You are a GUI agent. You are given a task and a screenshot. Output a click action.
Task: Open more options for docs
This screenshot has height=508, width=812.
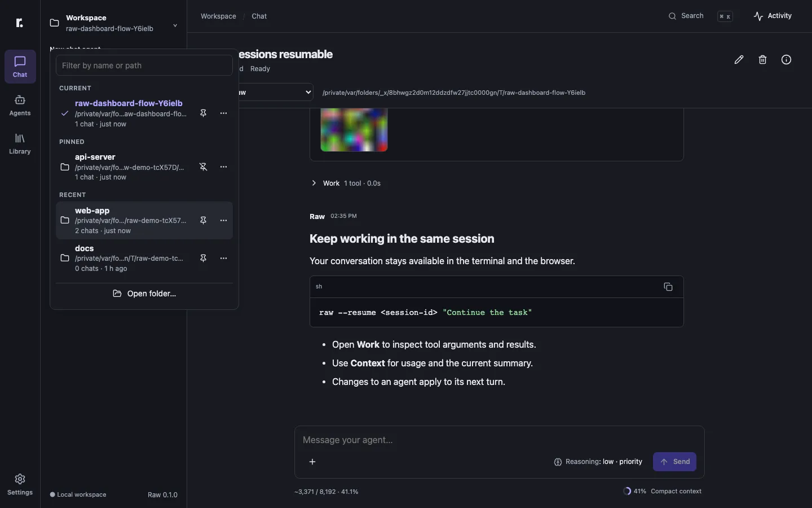[224, 259]
